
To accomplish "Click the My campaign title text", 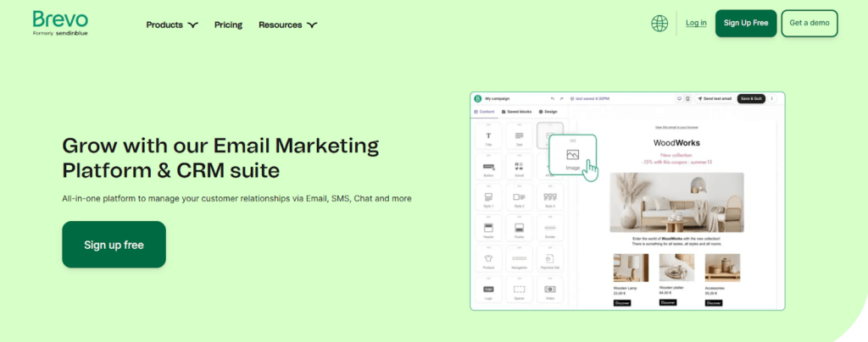I will [x=497, y=99].
